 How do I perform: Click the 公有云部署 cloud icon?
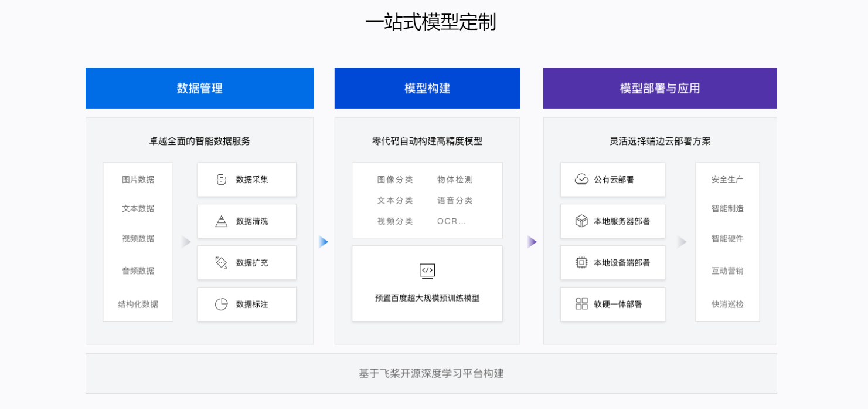(x=581, y=180)
